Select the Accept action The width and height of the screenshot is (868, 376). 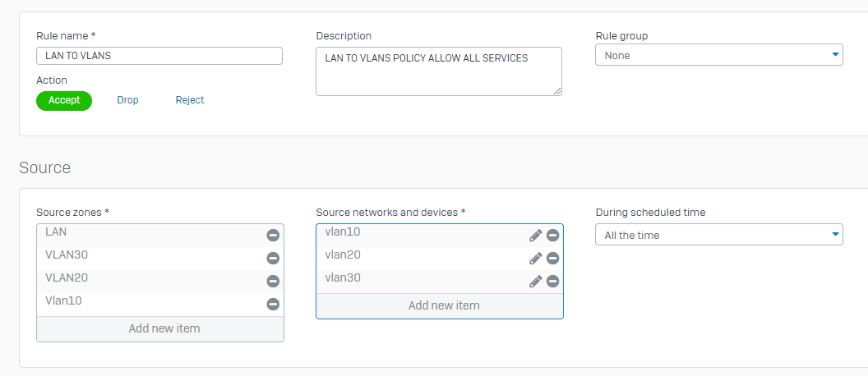click(x=64, y=101)
